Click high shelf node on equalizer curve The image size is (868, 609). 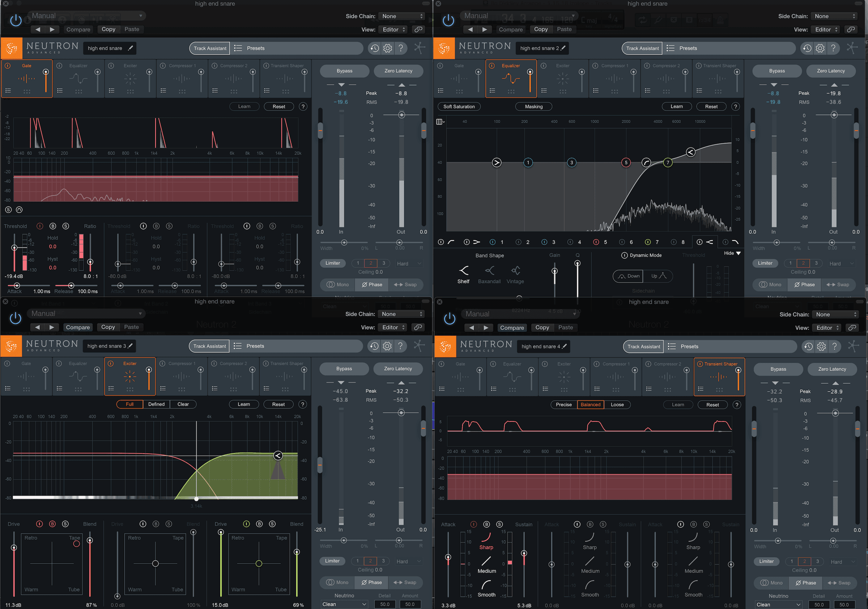click(x=690, y=152)
